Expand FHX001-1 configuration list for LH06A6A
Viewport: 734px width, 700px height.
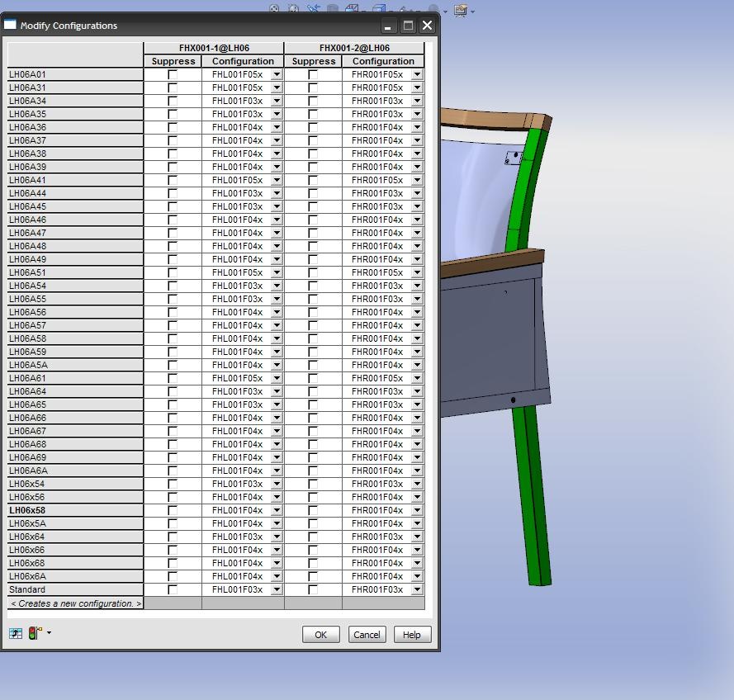point(277,471)
